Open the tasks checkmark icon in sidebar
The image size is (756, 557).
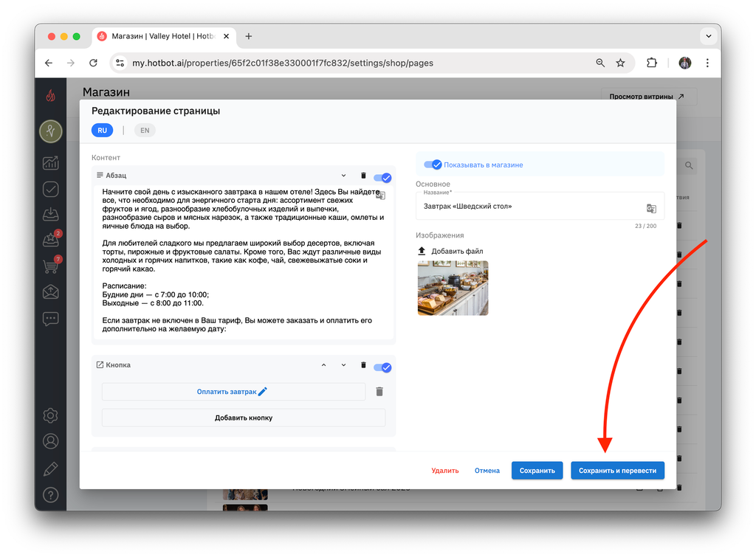pyautogui.click(x=51, y=189)
